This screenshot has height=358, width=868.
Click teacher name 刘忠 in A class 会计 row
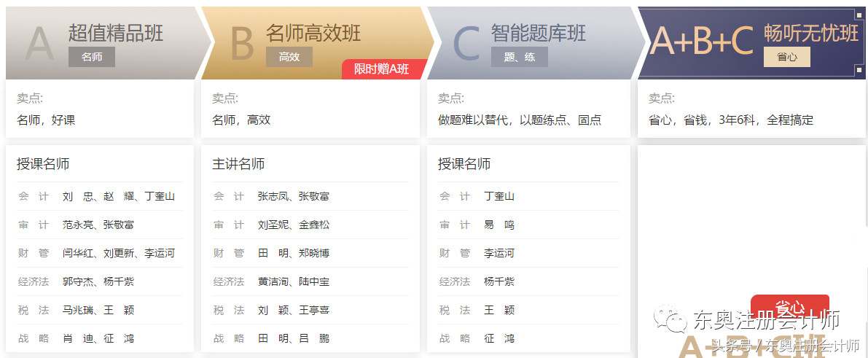tap(78, 196)
